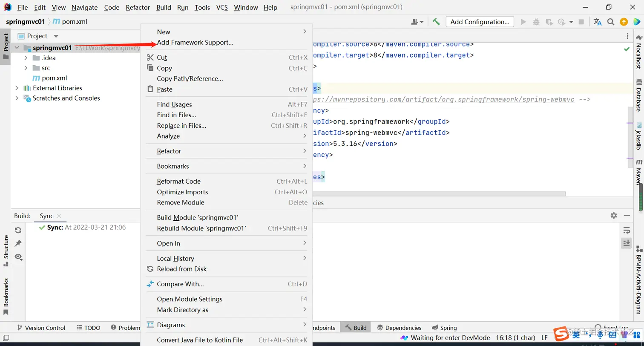The image size is (644, 346).
Task: Choose Open Module Settings
Action: [227, 299]
